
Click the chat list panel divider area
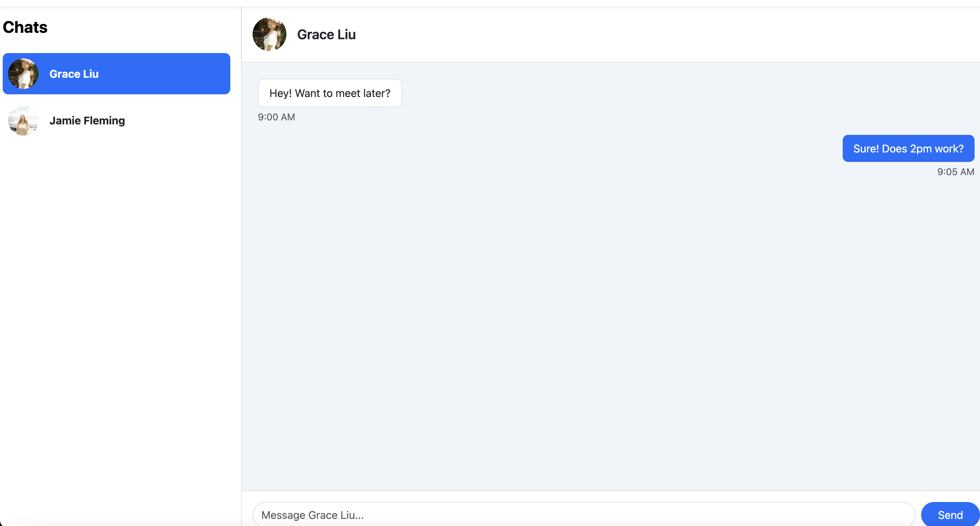[x=241, y=262]
